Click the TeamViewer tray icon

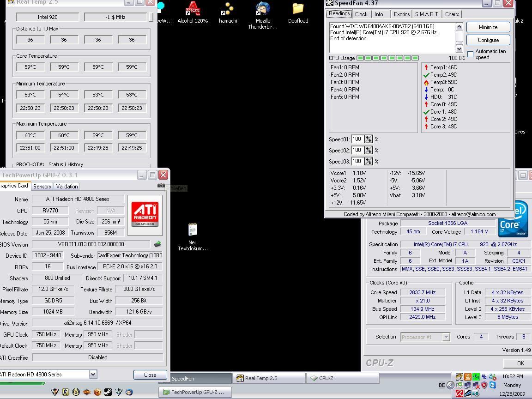point(493,386)
